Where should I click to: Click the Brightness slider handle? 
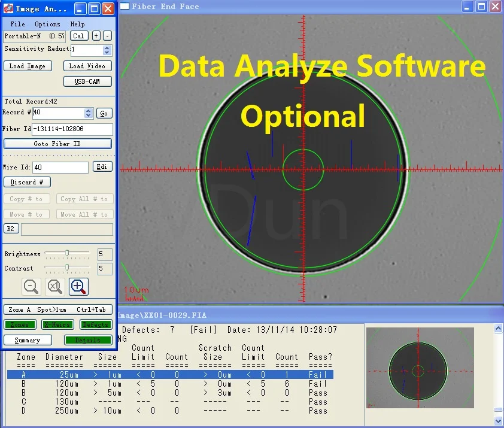click(x=67, y=253)
